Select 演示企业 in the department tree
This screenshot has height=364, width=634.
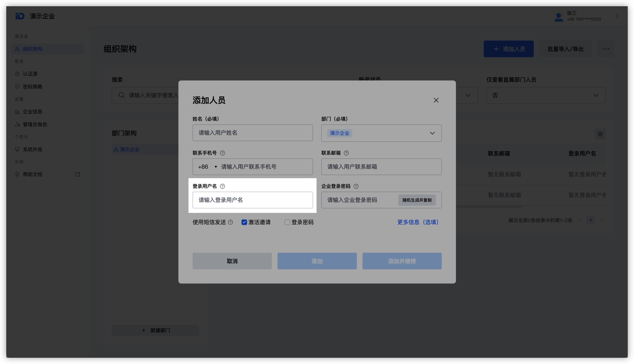[x=130, y=149]
